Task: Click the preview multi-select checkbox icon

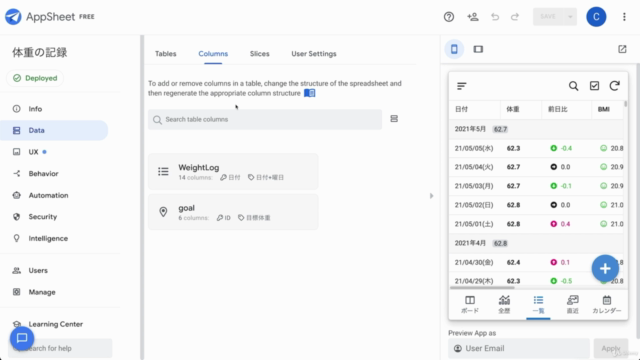Action: [x=594, y=86]
